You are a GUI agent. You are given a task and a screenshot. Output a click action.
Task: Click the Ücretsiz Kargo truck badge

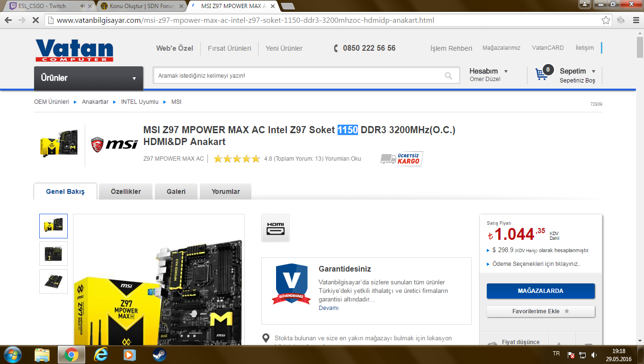(401, 159)
